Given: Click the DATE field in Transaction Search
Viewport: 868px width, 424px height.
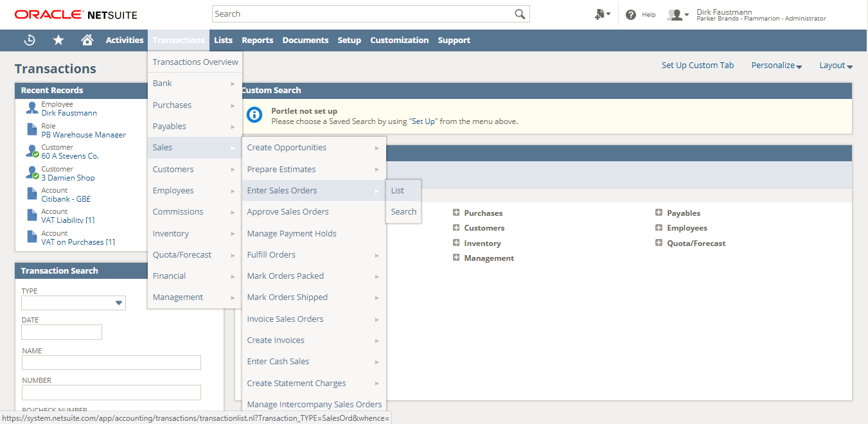Looking at the screenshot, I should tap(62, 332).
